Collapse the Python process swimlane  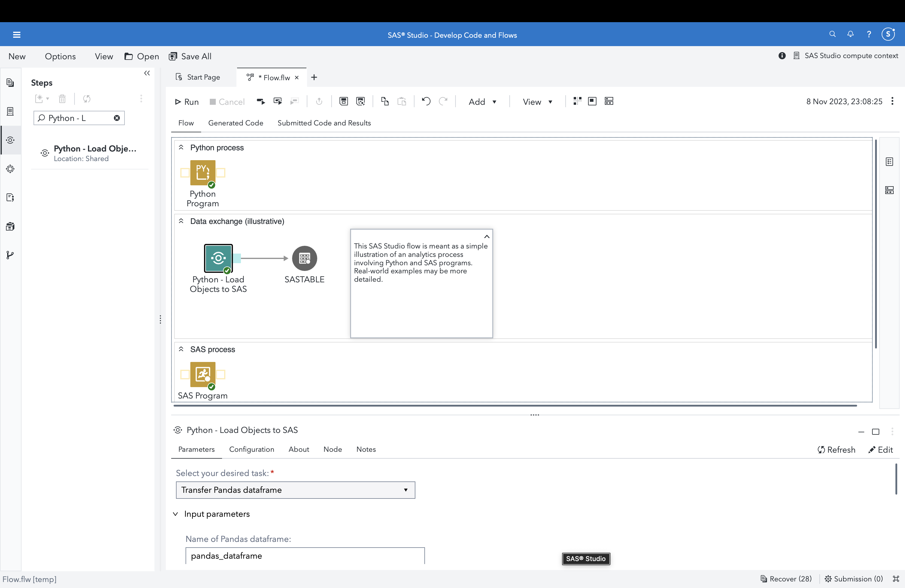click(181, 147)
